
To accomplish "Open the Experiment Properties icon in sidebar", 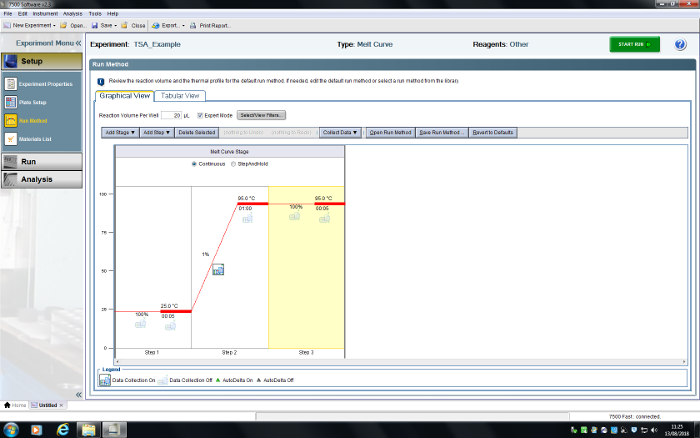I will tap(10, 84).
